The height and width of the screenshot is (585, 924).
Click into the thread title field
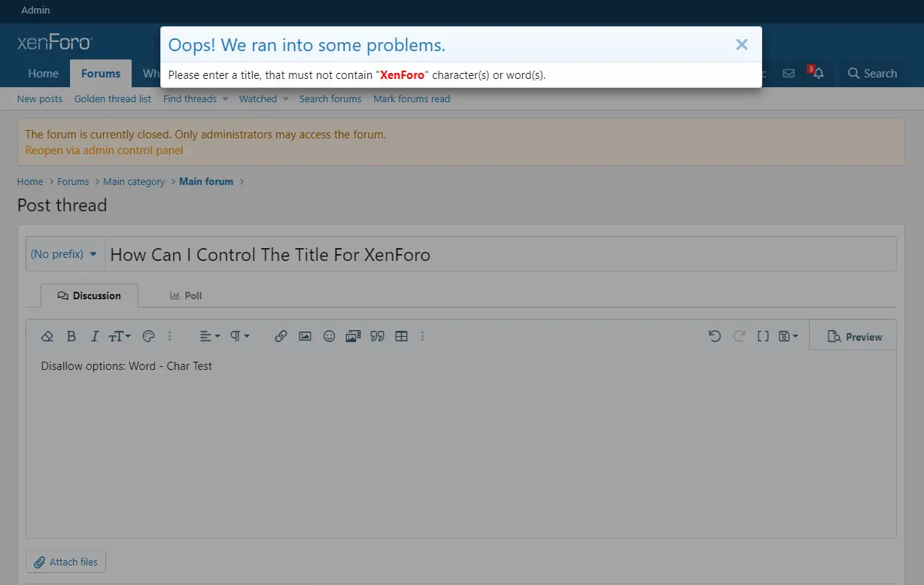(500, 254)
